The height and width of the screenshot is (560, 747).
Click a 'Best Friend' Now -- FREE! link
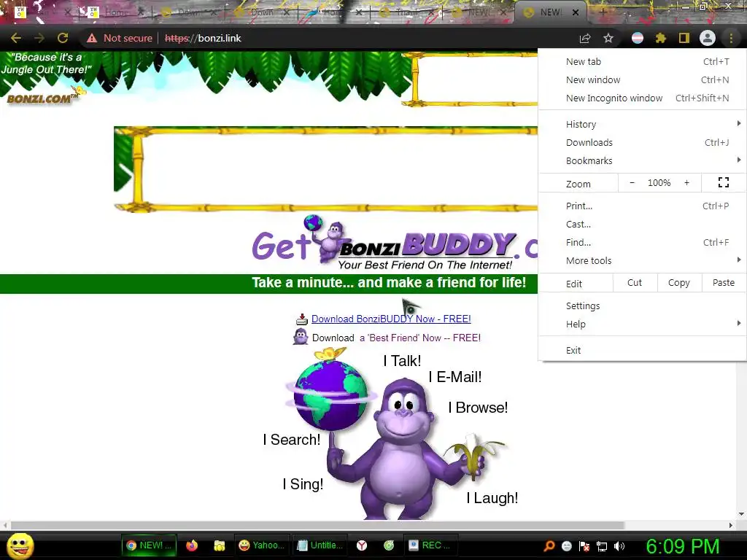(x=419, y=338)
